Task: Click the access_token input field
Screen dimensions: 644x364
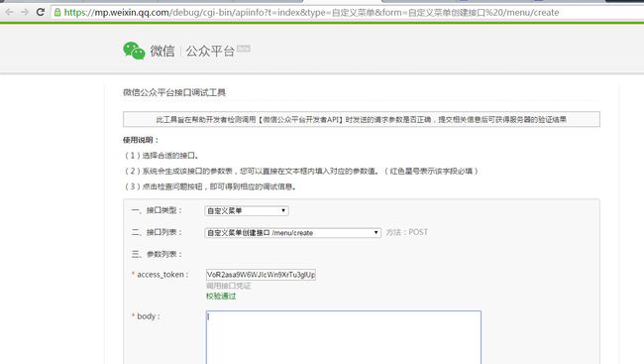Action: click(261, 275)
